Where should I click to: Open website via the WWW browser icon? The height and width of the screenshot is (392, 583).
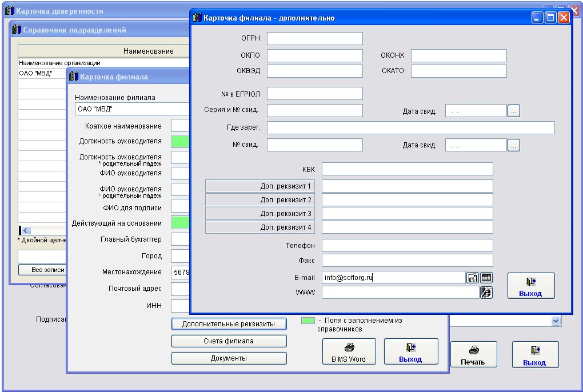(486, 293)
